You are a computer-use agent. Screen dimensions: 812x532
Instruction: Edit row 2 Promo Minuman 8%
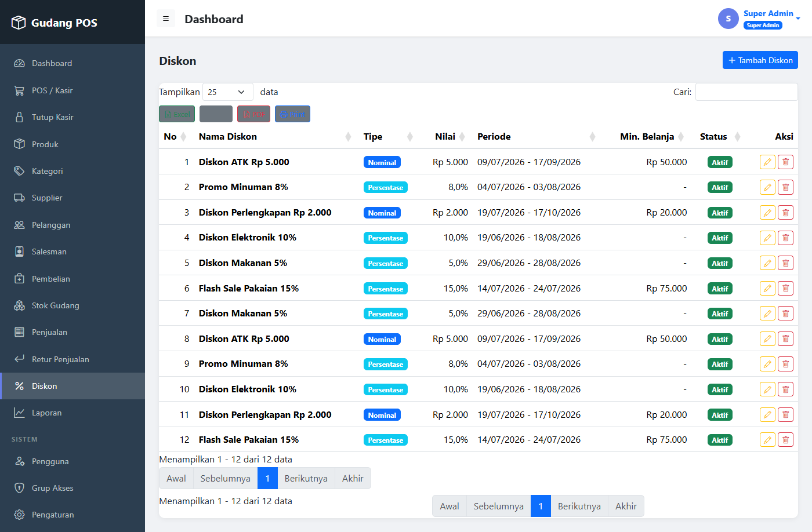(767, 187)
